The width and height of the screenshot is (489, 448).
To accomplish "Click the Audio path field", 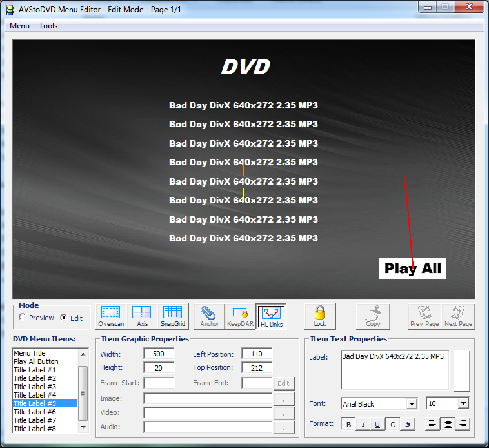I will pos(208,427).
